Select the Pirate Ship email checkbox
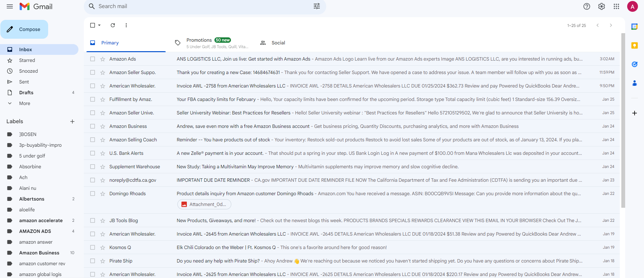644x278 pixels. pyautogui.click(x=93, y=261)
